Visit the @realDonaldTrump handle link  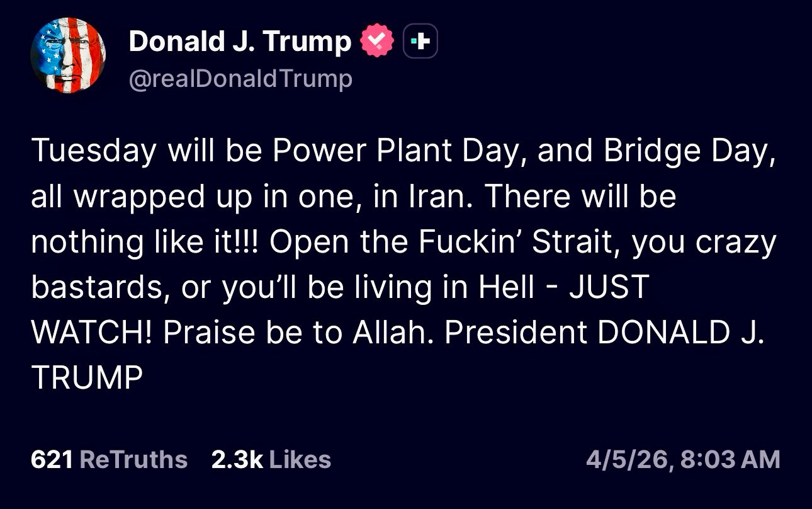[x=240, y=79]
